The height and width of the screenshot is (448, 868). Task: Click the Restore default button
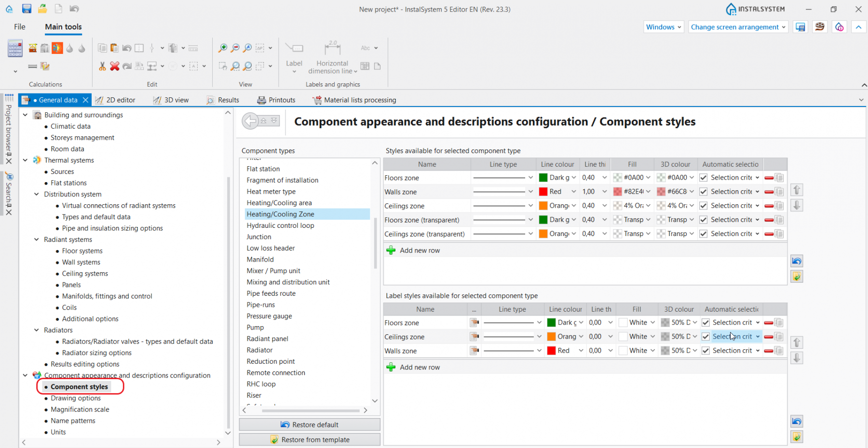(x=309, y=424)
